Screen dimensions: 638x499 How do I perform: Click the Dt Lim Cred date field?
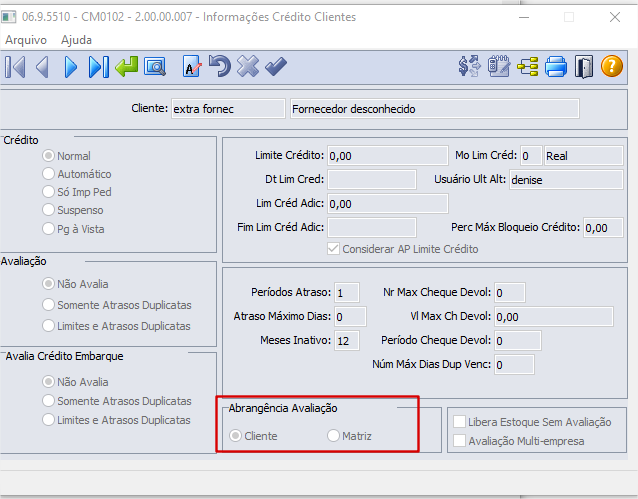pos(372,179)
